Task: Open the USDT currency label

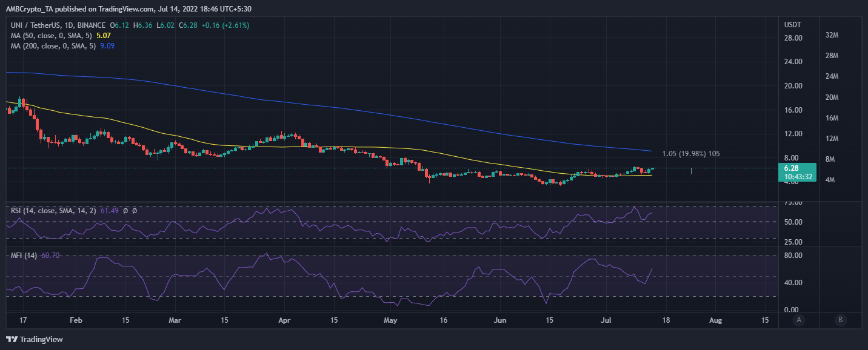Action: coord(793,25)
